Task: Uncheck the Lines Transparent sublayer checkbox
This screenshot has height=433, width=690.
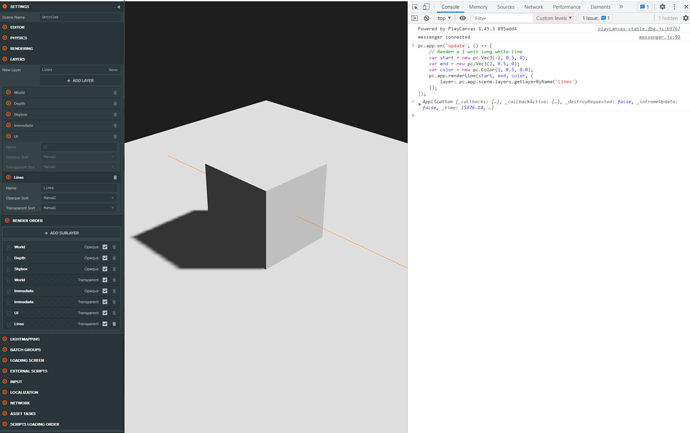Action: [105, 324]
